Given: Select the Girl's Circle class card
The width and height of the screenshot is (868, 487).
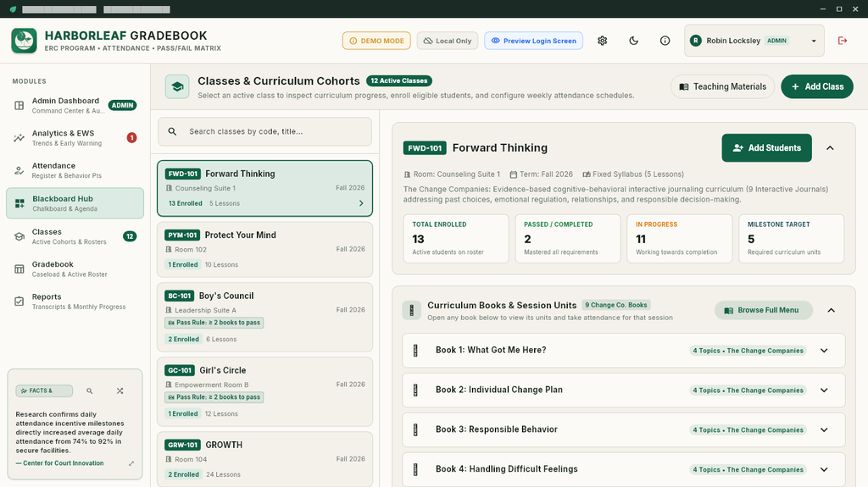Looking at the screenshot, I should click(x=264, y=392).
